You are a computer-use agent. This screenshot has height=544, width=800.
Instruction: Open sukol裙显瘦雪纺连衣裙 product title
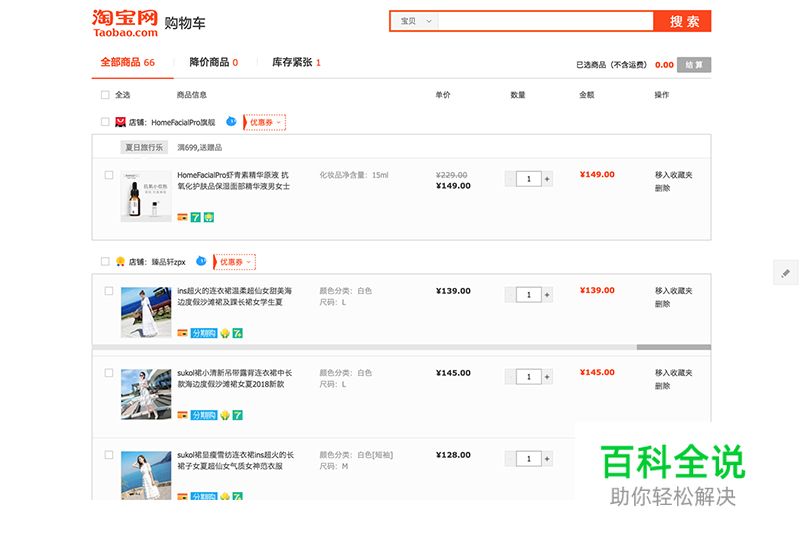pyautogui.click(x=236, y=460)
